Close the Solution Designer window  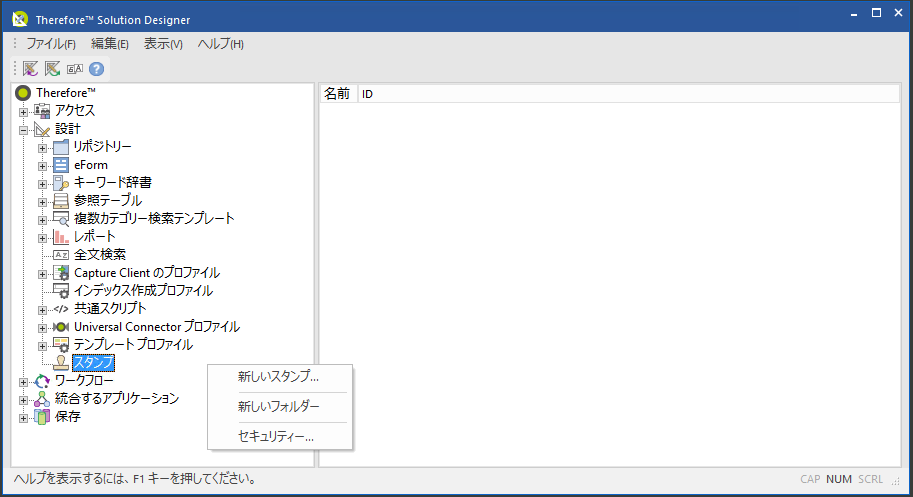(x=898, y=13)
